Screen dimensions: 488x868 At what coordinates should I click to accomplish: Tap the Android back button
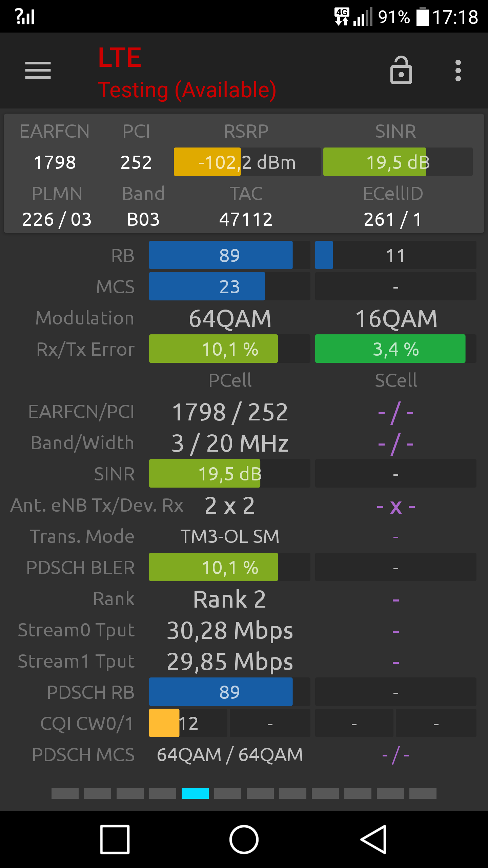tap(374, 840)
